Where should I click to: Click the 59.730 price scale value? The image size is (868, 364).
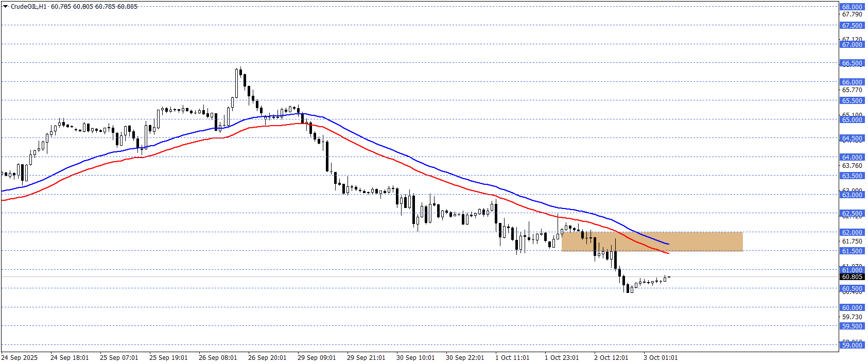pyautogui.click(x=852, y=317)
